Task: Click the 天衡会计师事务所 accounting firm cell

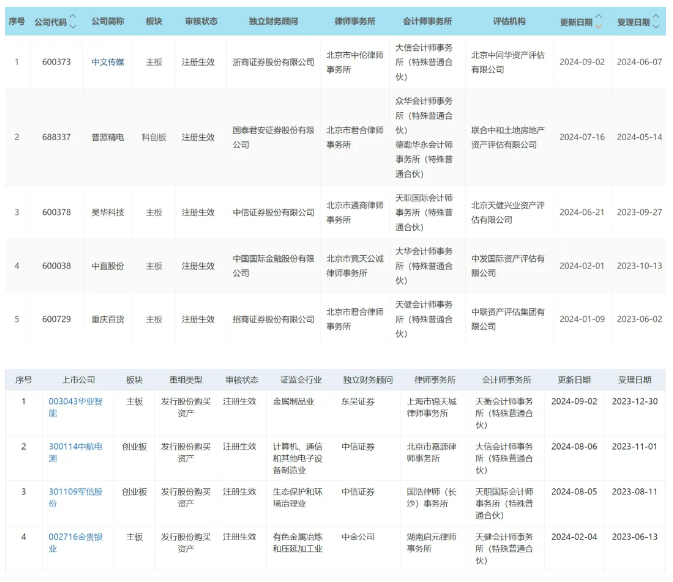Action: point(504,413)
